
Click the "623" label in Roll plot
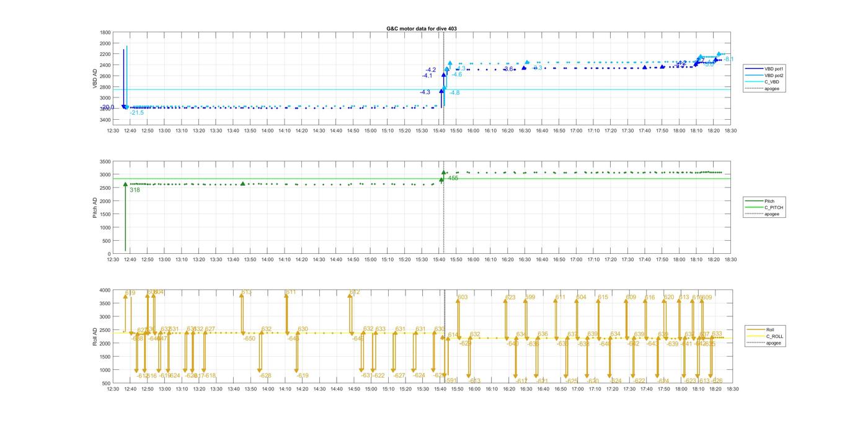[x=510, y=298]
